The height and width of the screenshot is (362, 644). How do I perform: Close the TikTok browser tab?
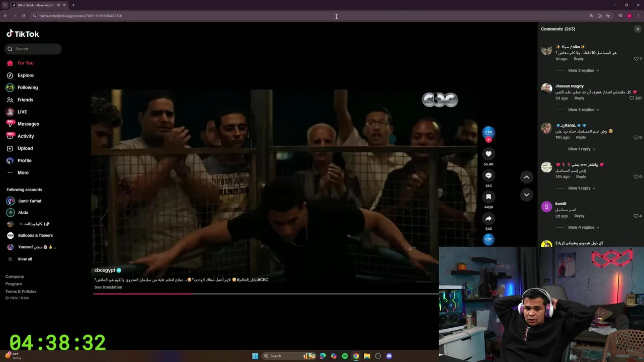click(64, 5)
